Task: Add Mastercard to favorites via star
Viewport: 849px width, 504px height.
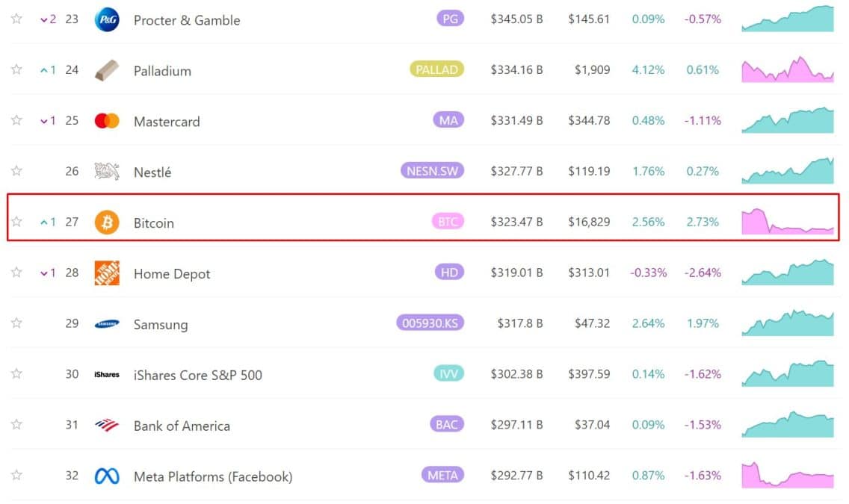Action: pos(16,120)
